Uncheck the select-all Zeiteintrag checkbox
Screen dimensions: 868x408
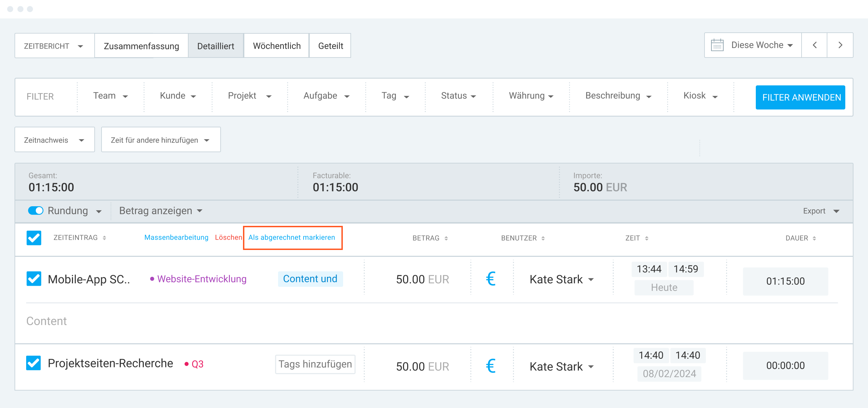(34, 238)
